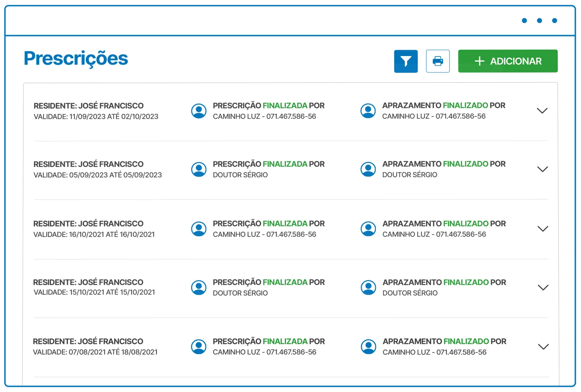Click 'CAMINHO LUZ - 071.467.586-56' under aprazamento, 11/09/2023 row

click(x=434, y=116)
